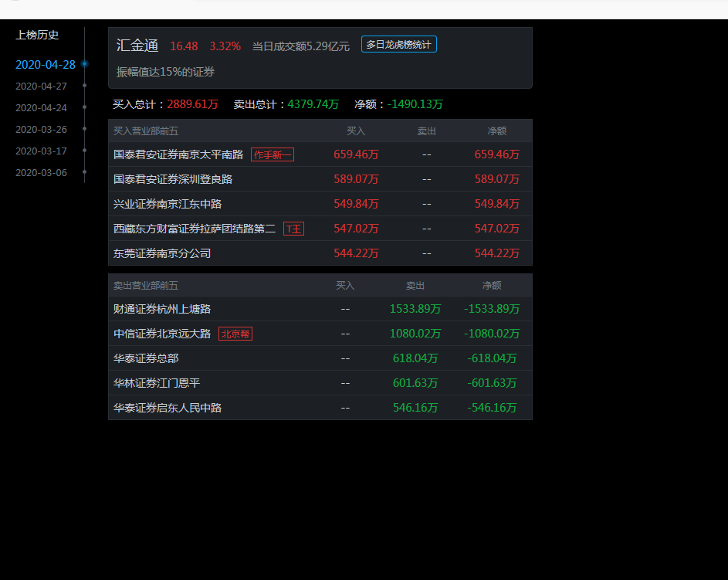Click 振幅值达15%的证券 reason text

(165, 72)
